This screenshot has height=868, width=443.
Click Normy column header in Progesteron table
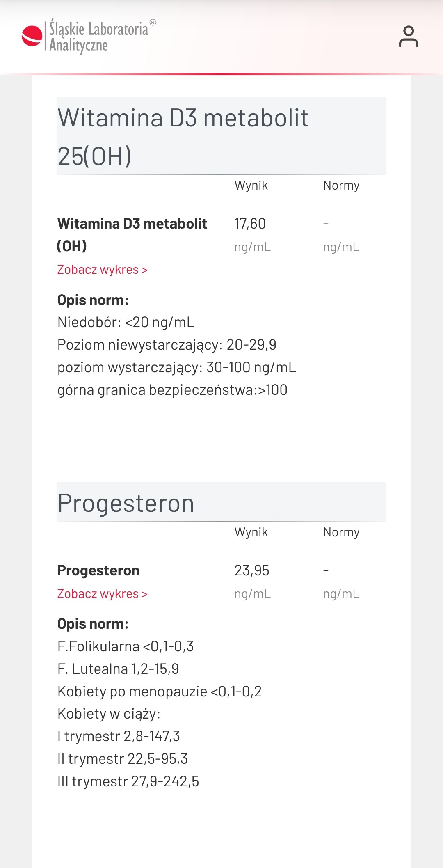341,532
